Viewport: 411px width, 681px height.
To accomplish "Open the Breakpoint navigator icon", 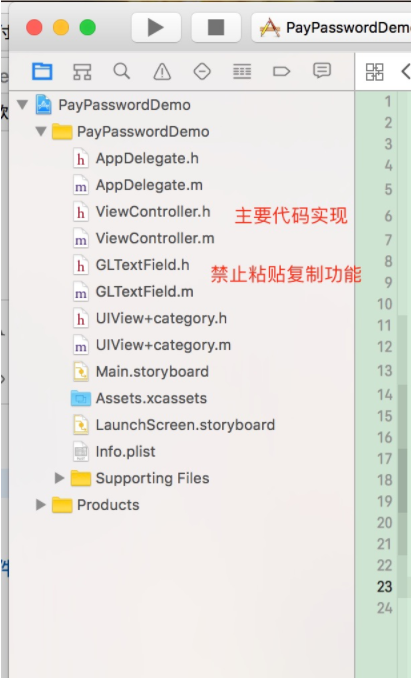I will click(282, 71).
